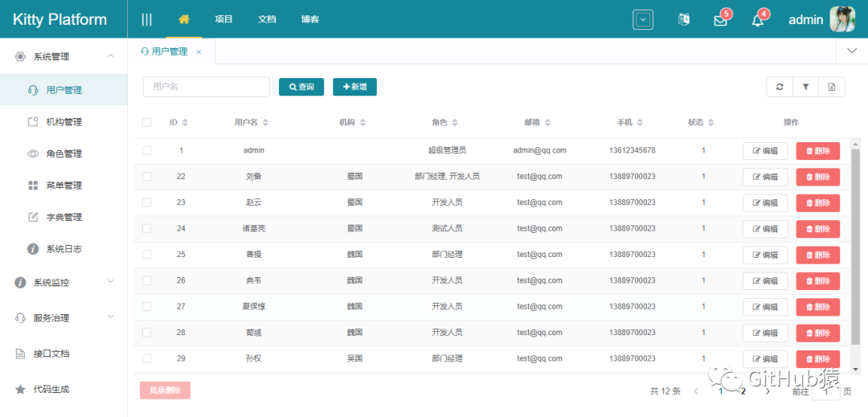Open 菜单管理 in the sidebar
This screenshot has width=868, height=417.
tap(63, 186)
